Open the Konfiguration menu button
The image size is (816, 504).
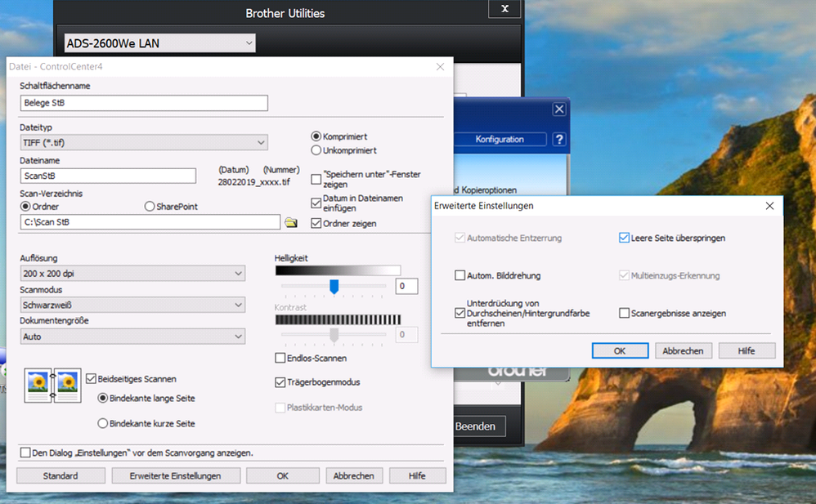coord(500,140)
